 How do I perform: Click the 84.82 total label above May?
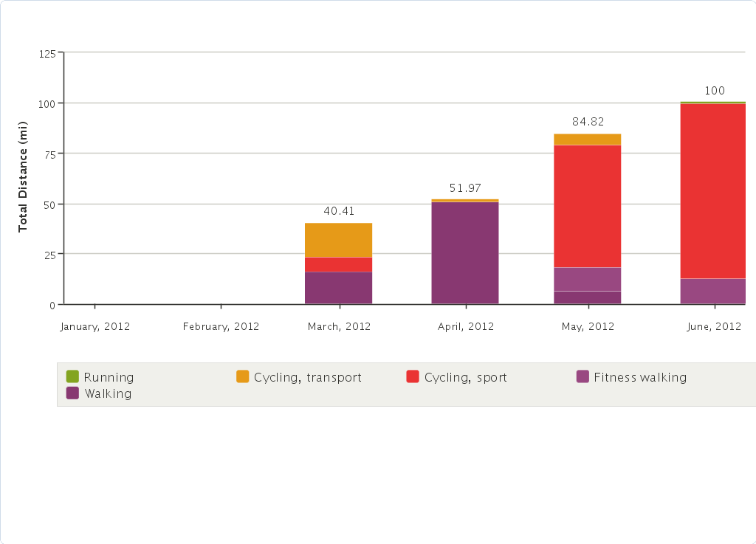[588, 122]
